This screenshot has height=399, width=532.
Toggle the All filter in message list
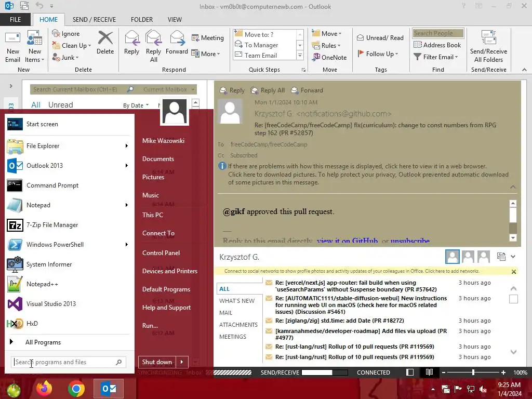[36, 105]
